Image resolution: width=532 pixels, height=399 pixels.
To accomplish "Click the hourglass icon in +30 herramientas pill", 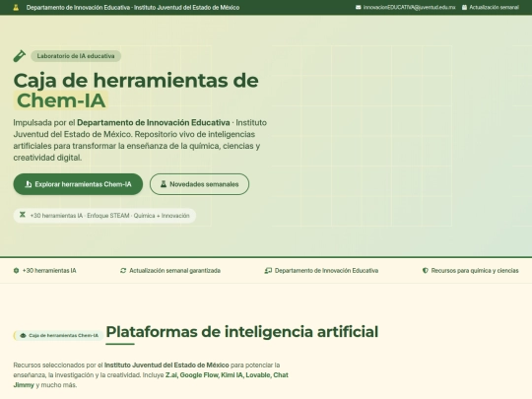I will (23, 215).
